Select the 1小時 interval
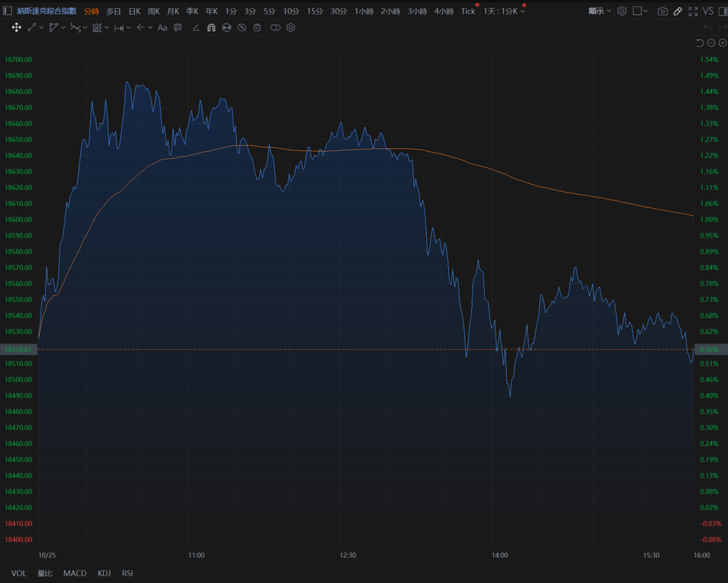Viewport: 728px width, 583px height. [x=364, y=11]
